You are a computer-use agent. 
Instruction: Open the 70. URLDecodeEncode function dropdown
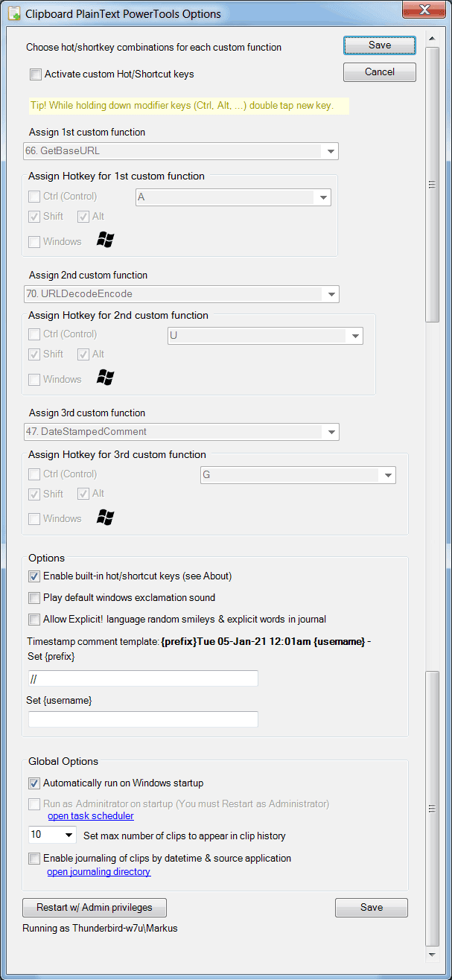tap(181, 294)
